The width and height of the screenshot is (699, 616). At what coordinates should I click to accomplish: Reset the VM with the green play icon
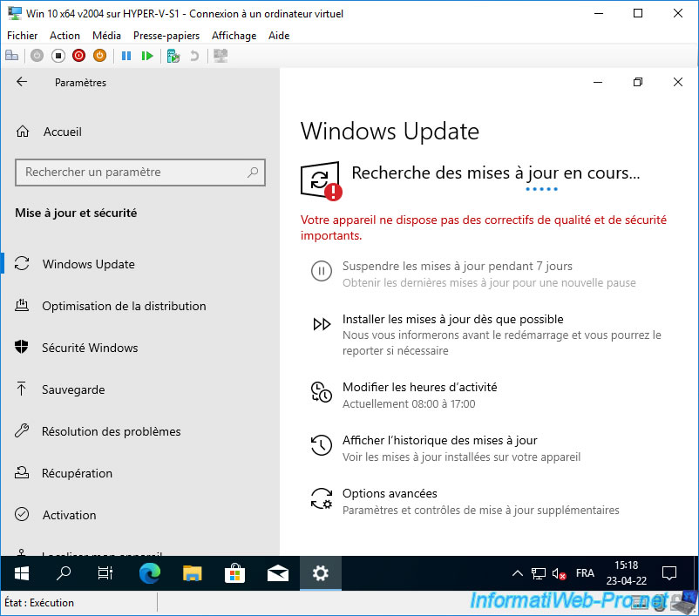(x=147, y=56)
